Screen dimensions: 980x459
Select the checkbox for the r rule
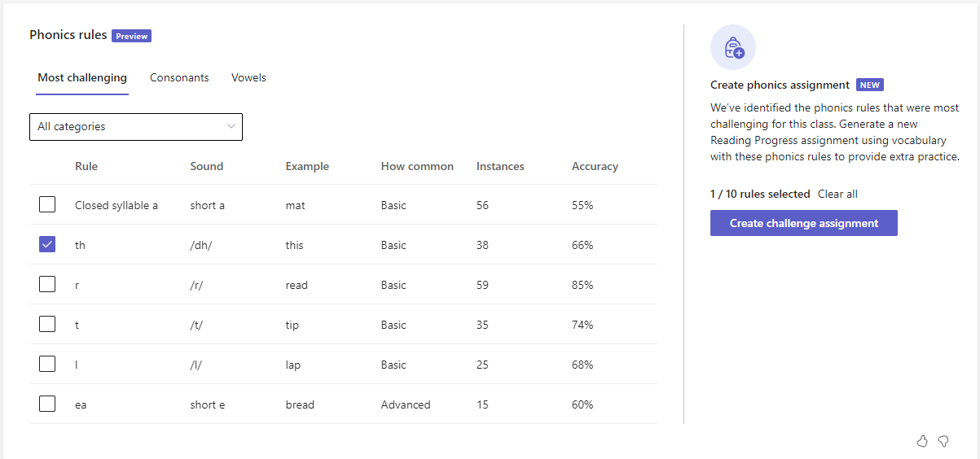click(47, 285)
